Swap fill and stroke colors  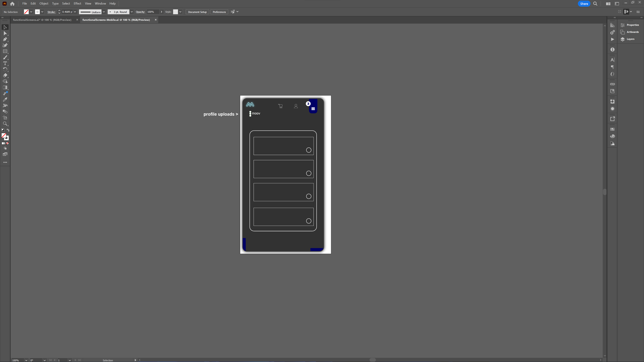click(8, 130)
